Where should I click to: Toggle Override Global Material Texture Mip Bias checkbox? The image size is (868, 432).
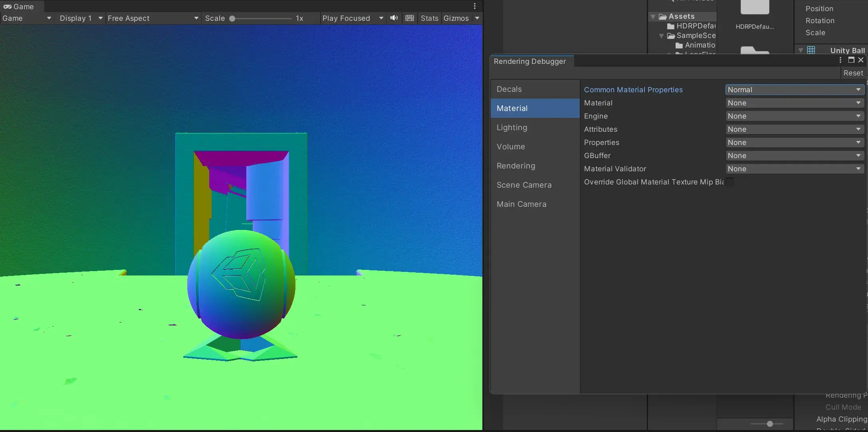[x=729, y=182]
